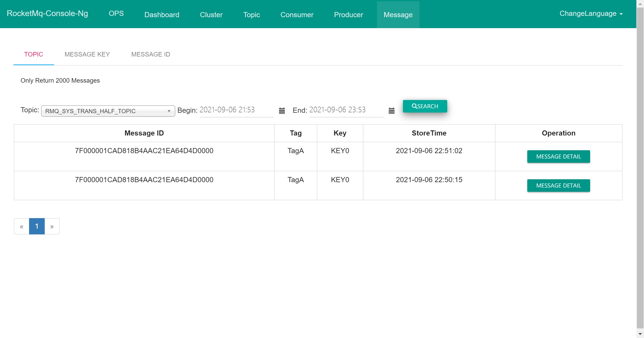The image size is (644, 338).
Task: Click the RocketMq-Console-Ng logo icon
Action: tap(47, 14)
